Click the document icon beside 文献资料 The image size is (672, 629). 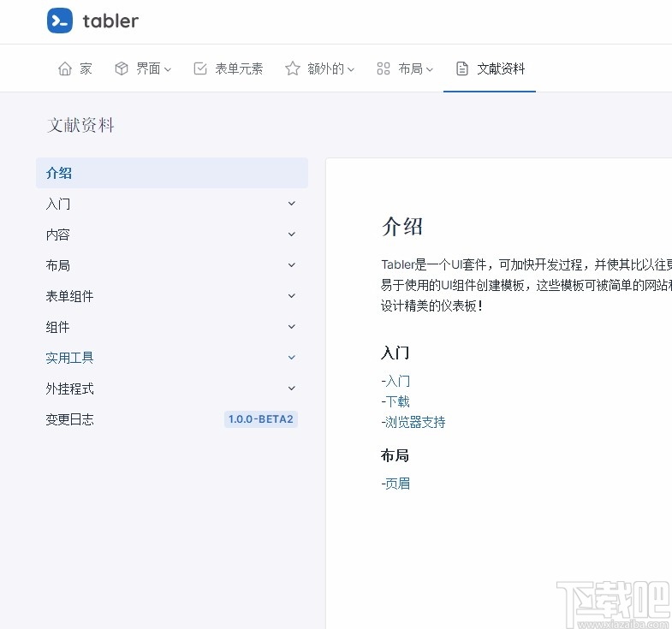tap(462, 68)
